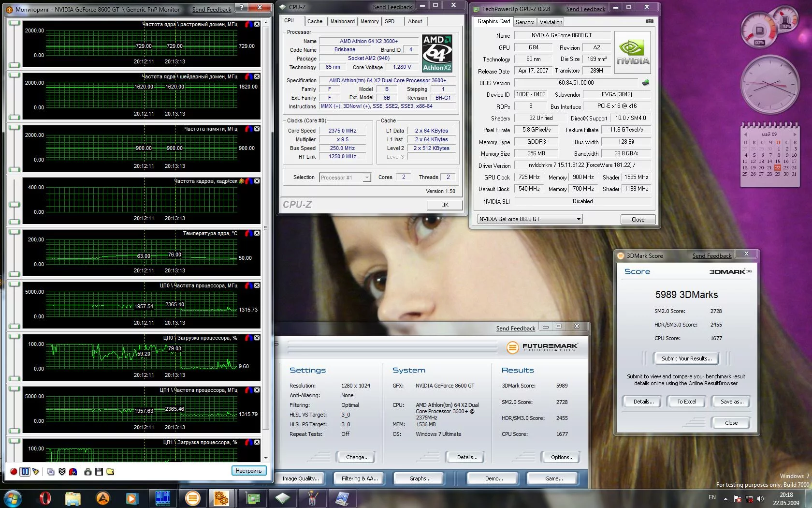The image size is (812, 508).
Task: Click the Options button under Results in 3DMark
Action: [562, 457]
